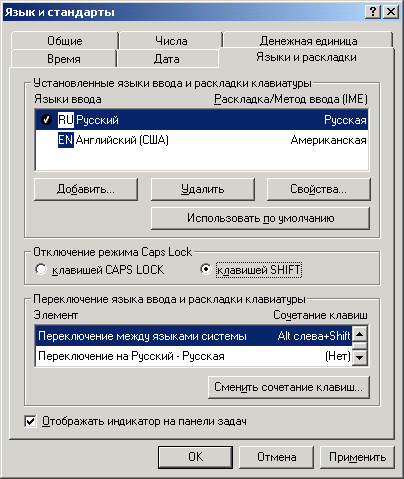Click Использовать по умолчанию button
The image size is (404, 479).
click(260, 218)
